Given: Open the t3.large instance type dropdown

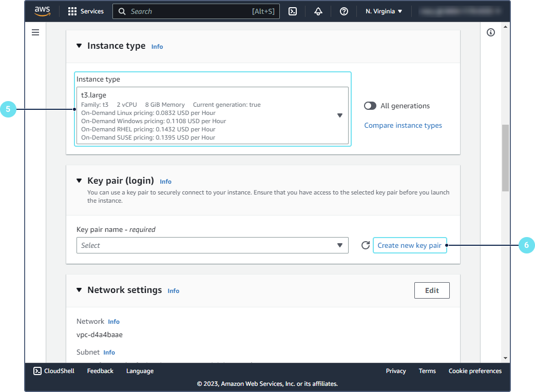Looking at the screenshot, I should pyautogui.click(x=213, y=115).
